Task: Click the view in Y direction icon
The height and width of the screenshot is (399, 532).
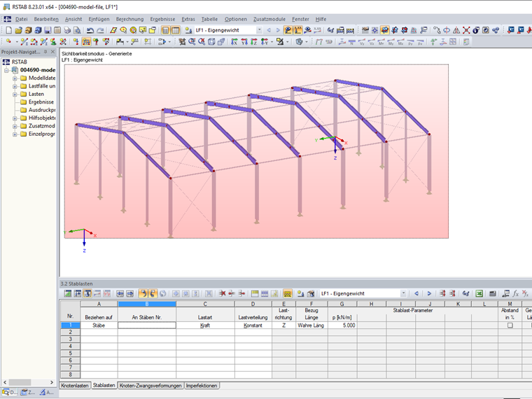Action: point(244,42)
